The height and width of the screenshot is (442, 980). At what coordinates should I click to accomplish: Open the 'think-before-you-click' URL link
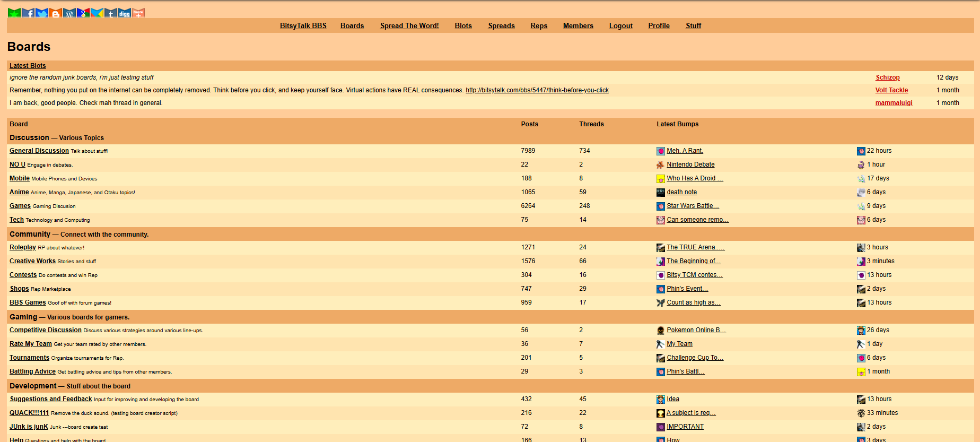pyautogui.click(x=537, y=90)
